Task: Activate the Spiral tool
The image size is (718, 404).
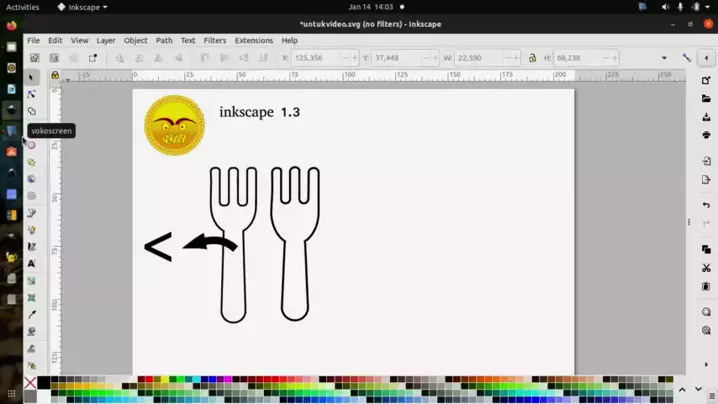Action: (x=32, y=196)
